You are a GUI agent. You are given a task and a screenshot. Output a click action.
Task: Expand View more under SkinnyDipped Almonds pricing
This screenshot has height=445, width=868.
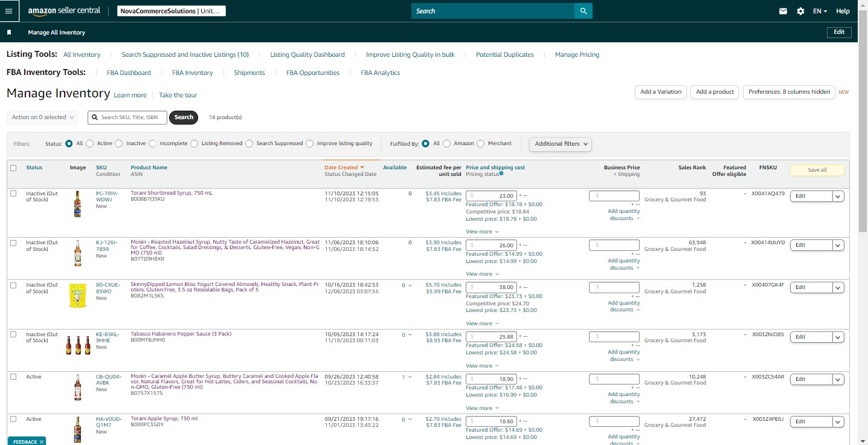pyautogui.click(x=482, y=323)
